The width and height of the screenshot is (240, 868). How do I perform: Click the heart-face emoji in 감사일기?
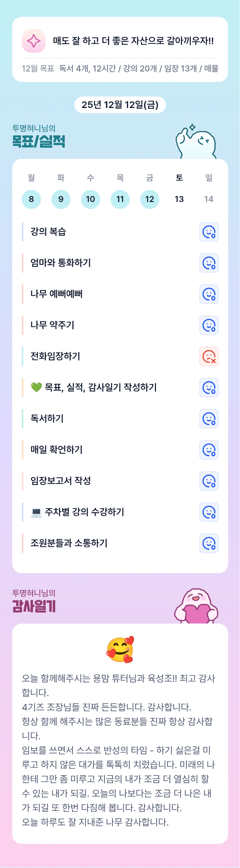tap(120, 649)
